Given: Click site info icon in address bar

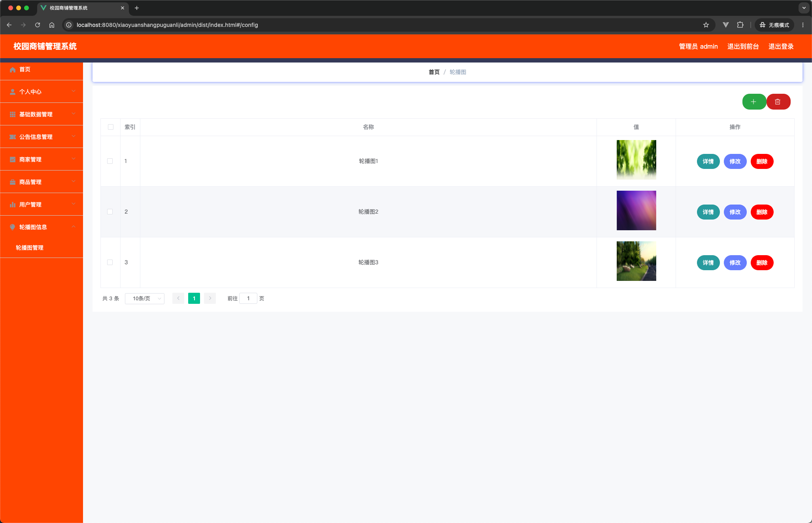Looking at the screenshot, I should coord(69,25).
